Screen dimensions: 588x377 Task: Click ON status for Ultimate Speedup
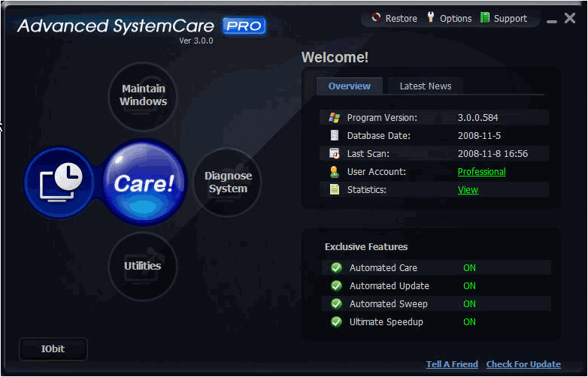(x=469, y=322)
